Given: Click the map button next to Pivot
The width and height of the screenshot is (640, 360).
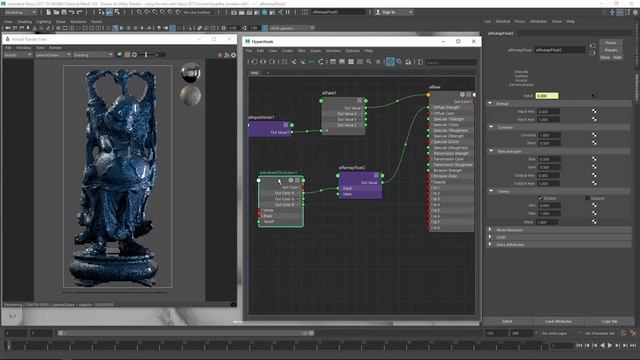Looking at the screenshot, I should click(x=594, y=143).
